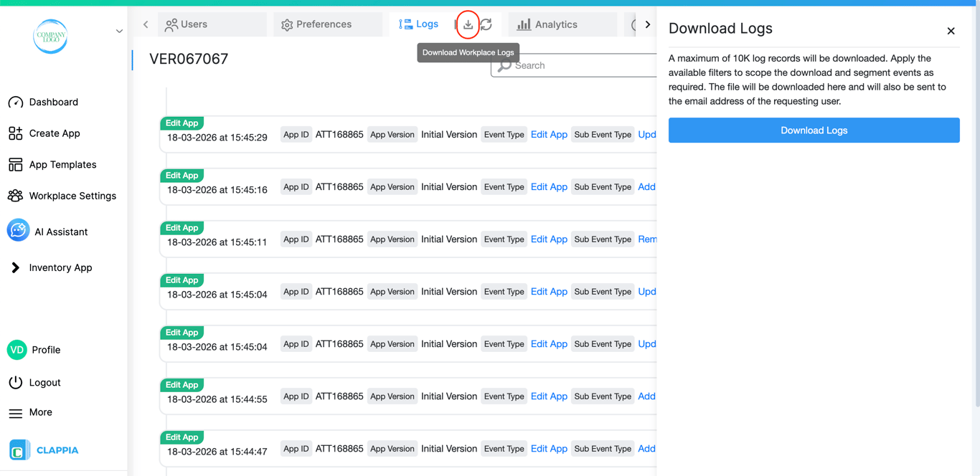Click Edit App link in the 15:45:29 row
This screenshot has height=476, width=980.
tap(549, 135)
